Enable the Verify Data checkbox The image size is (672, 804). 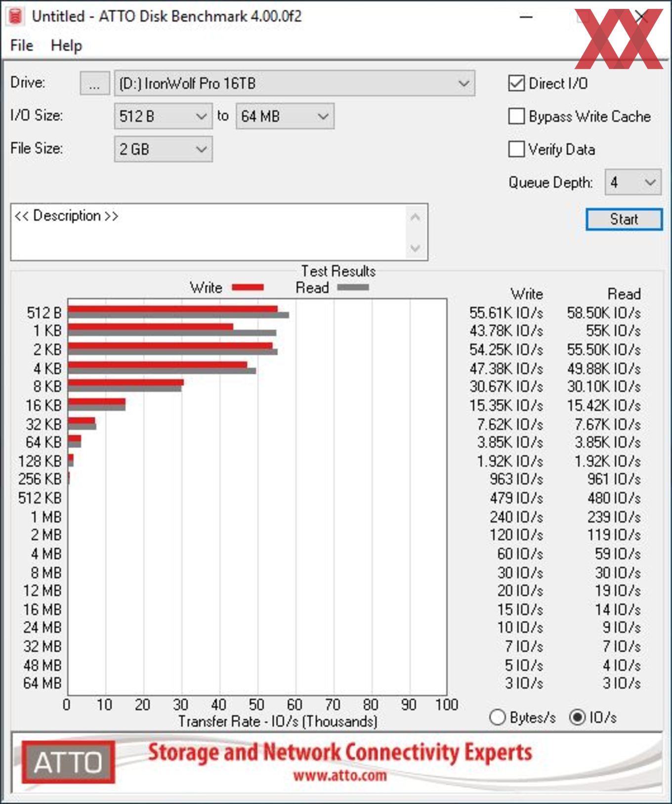click(516, 149)
